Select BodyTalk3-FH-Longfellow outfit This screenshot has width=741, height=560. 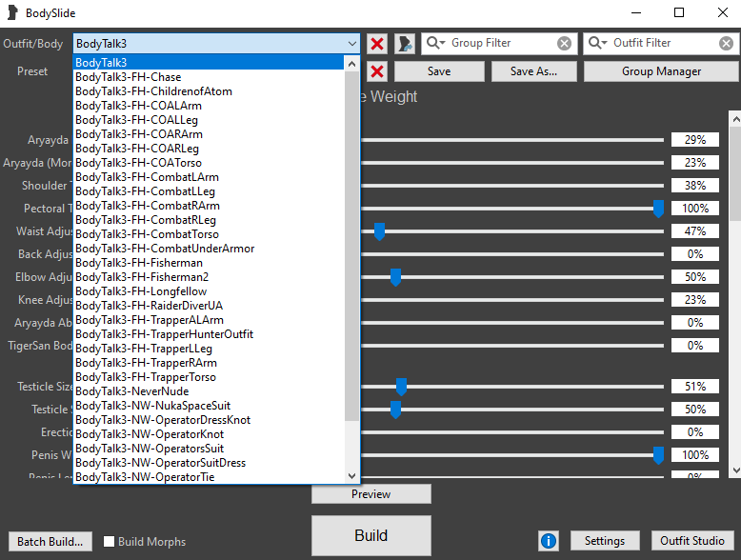click(x=209, y=291)
